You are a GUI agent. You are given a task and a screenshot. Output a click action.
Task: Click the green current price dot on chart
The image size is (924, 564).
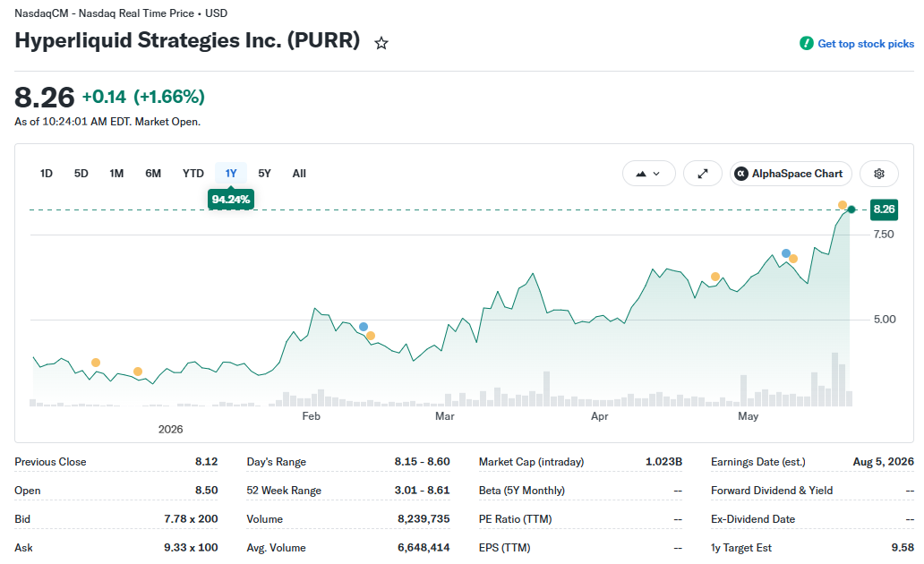coord(851,209)
